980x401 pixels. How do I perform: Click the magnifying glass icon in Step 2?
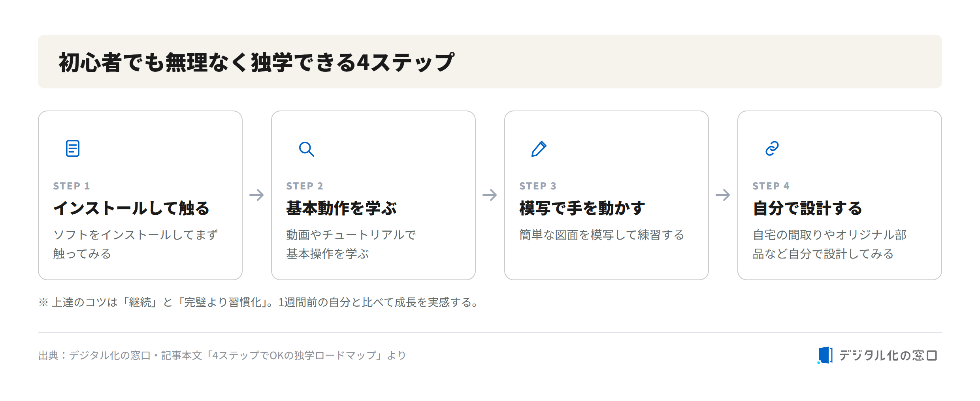coord(306,149)
